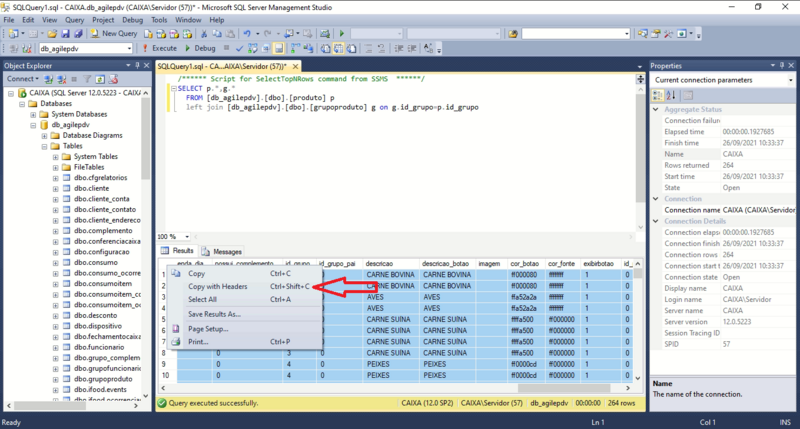Click the Database Engine Query icon
The height and width of the screenshot is (429, 800).
tap(148, 34)
